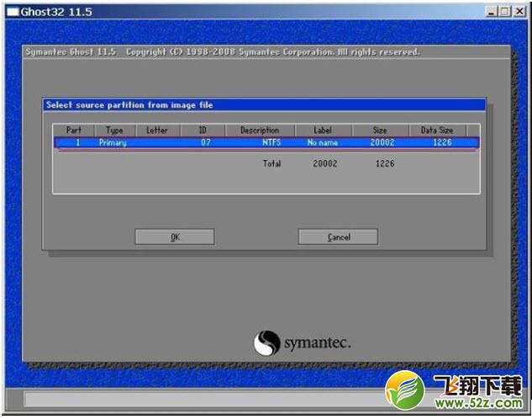Click the Symantec Ghost copyright text

(223, 52)
